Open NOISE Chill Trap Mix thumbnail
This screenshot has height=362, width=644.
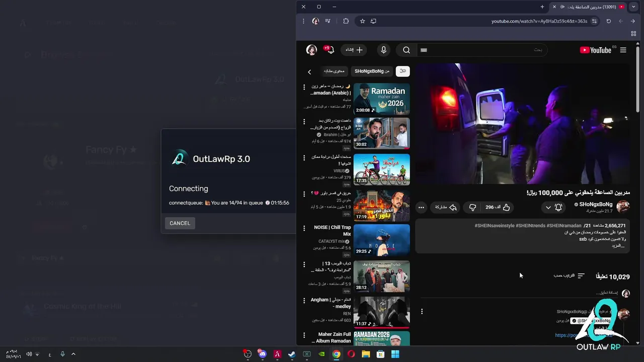point(381,240)
